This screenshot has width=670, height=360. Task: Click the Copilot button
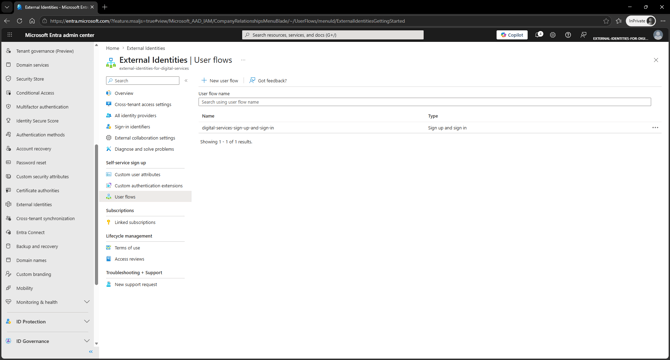pyautogui.click(x=512, y=35)
